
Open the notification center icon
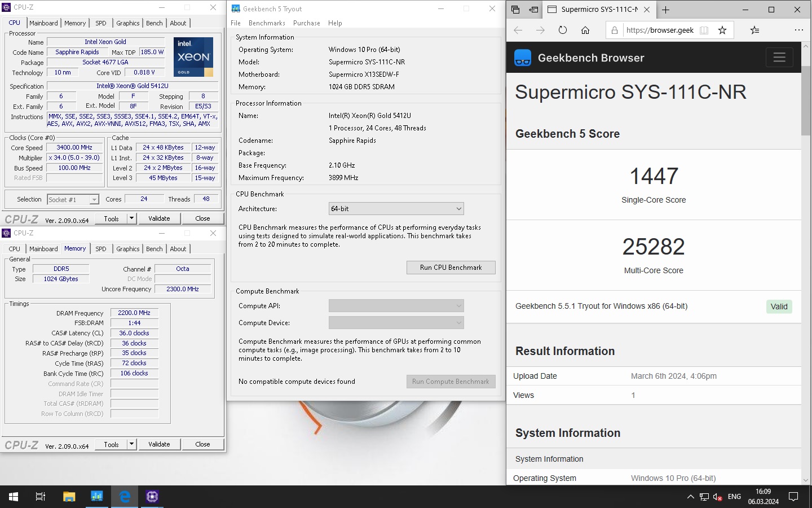tap(793, 497)
